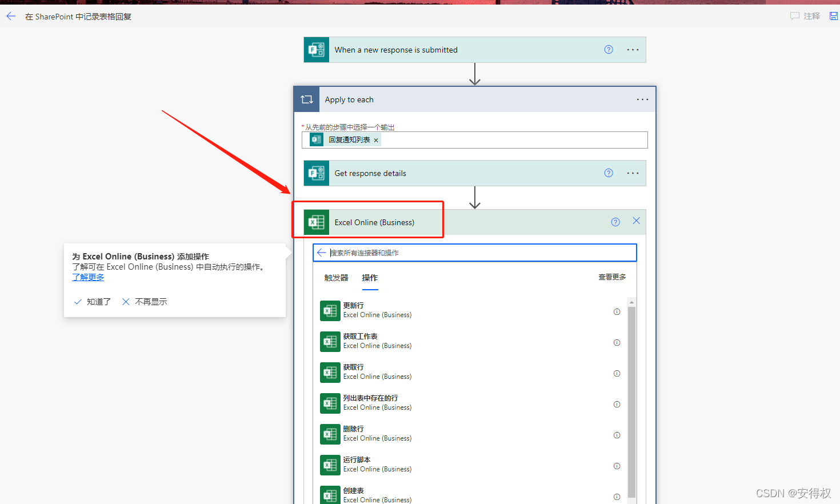Open more options menu of trigger step
This screenshot has height=504, width=840.
point(633,50)
